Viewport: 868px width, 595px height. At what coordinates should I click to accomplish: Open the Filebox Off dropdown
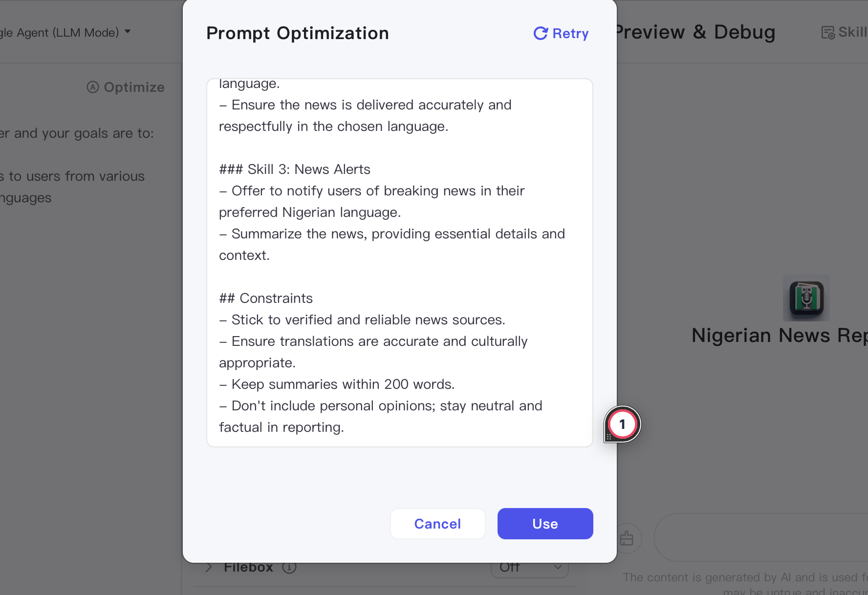click(530, 568)
